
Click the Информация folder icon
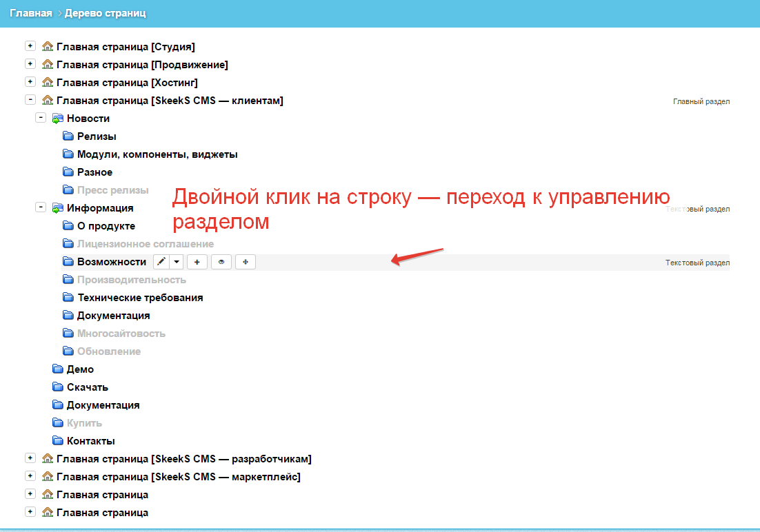[58, 208]
